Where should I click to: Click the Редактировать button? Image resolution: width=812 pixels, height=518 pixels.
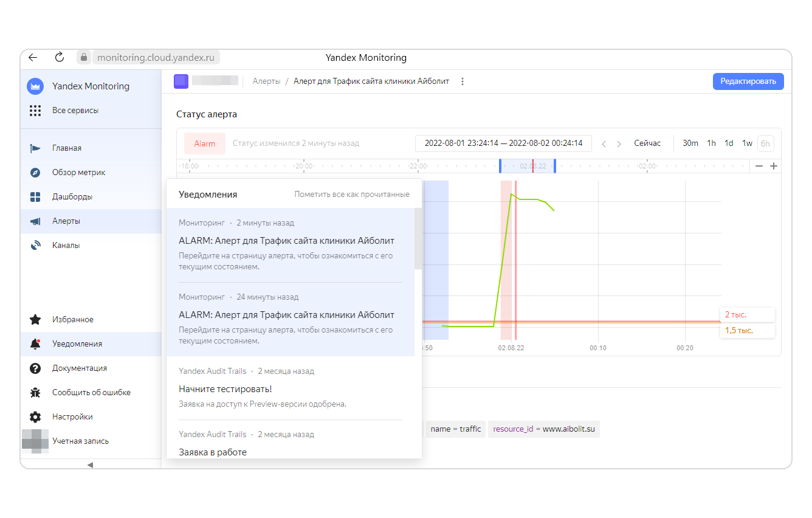(748, 81)
